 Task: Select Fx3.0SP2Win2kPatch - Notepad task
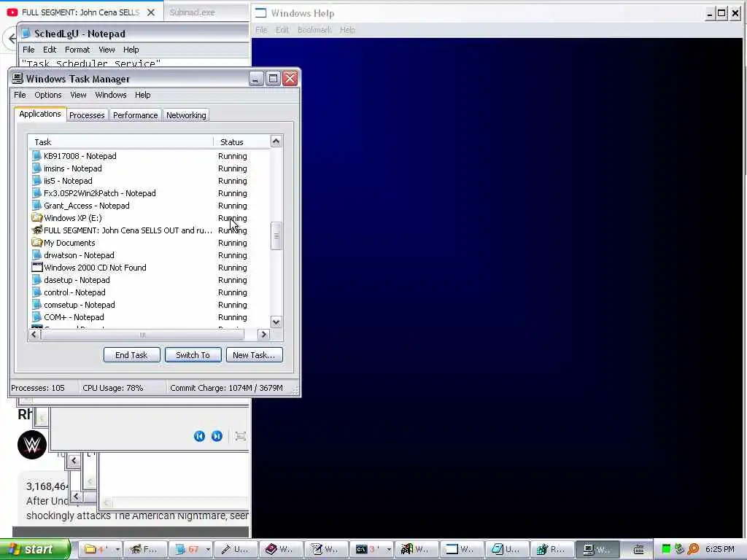(149, 193)
